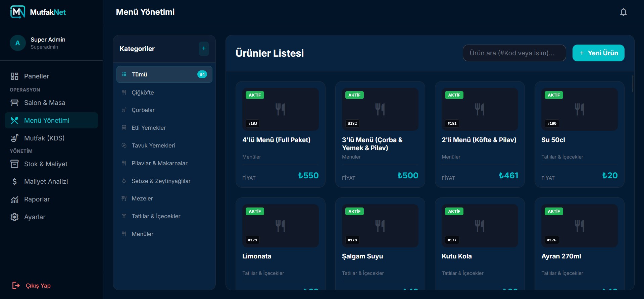Screen dimensions: 644x299
Task: Open the Raporlar page
Action: click(51, 199)
